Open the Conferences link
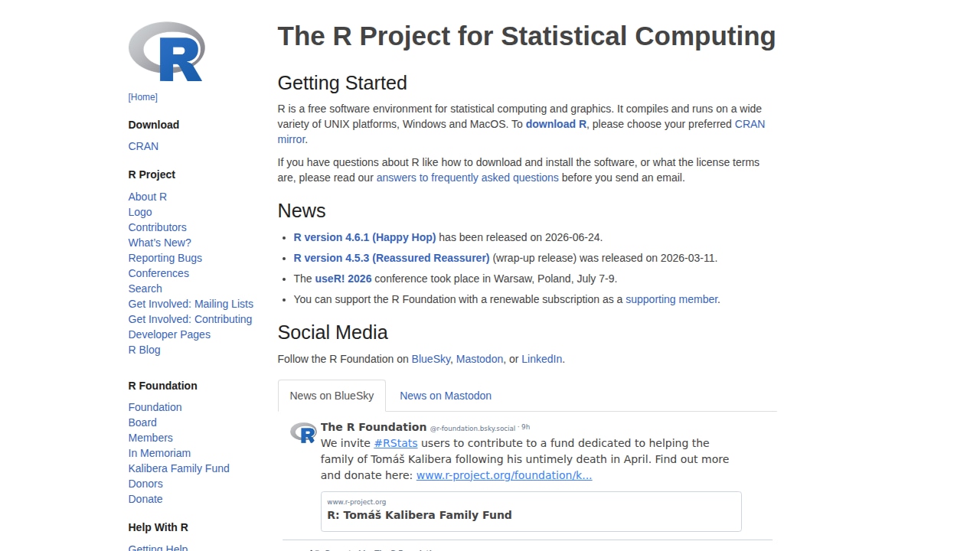This screenshot has height=551, width=980. [x=158, y=273]
